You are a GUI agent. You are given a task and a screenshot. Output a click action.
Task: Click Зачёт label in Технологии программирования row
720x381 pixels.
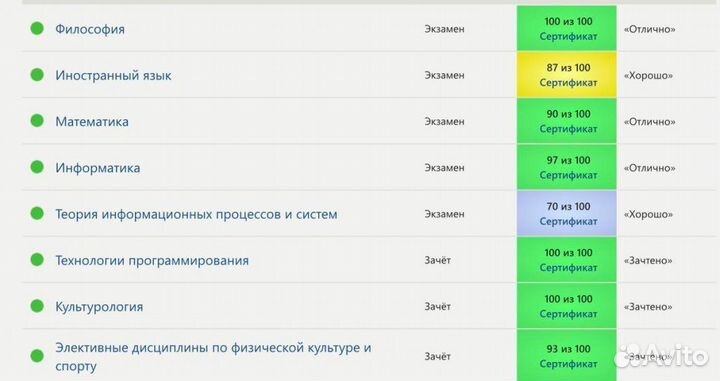pyautogui.click(x=437, y=260)
